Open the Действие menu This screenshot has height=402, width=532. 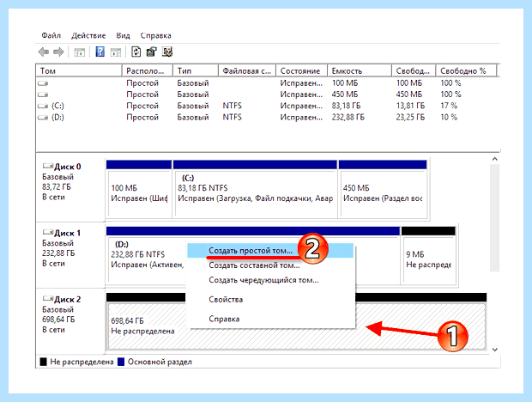click(x=88, y=35)
